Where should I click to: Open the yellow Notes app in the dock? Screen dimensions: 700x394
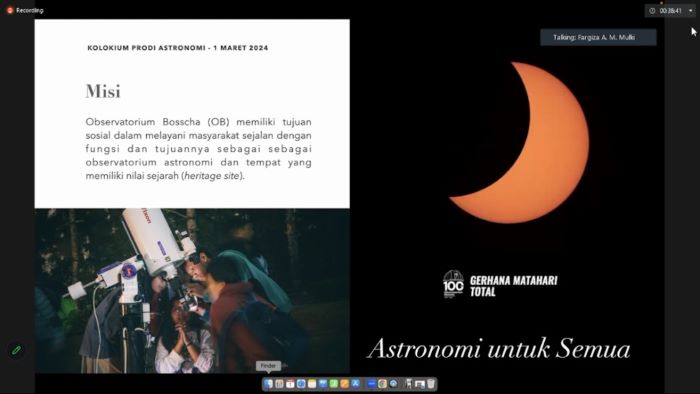click(312, 384)
